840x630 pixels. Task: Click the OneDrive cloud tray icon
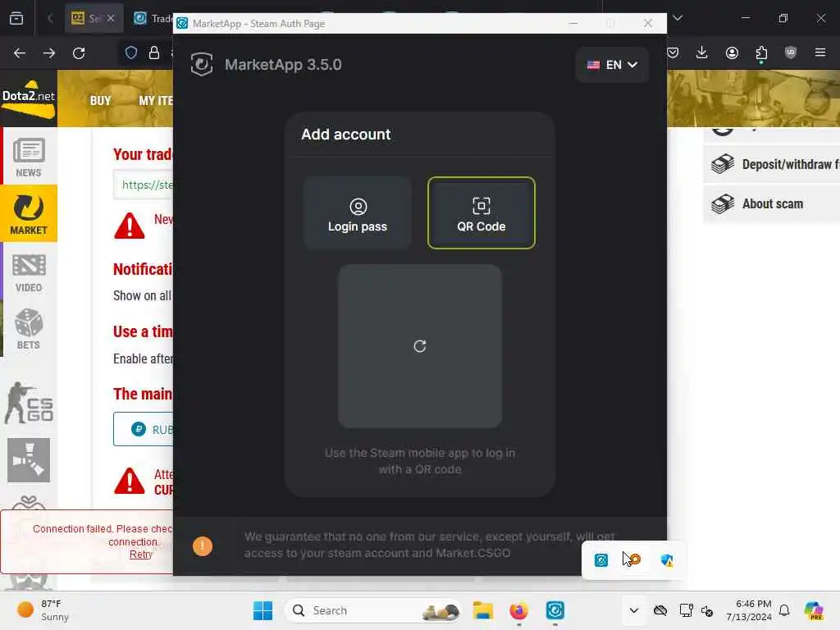pos(660,610)
